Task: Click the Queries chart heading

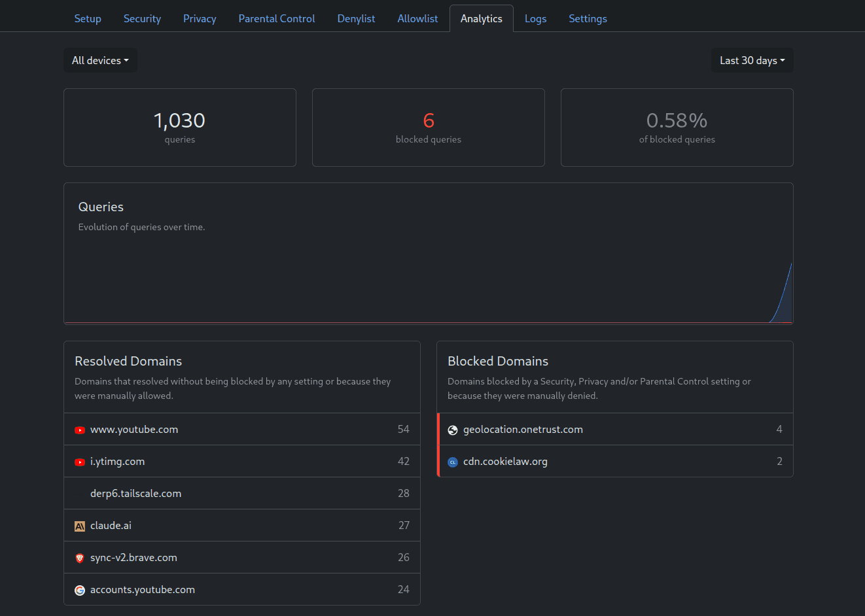Action: (x=101, y=207)
